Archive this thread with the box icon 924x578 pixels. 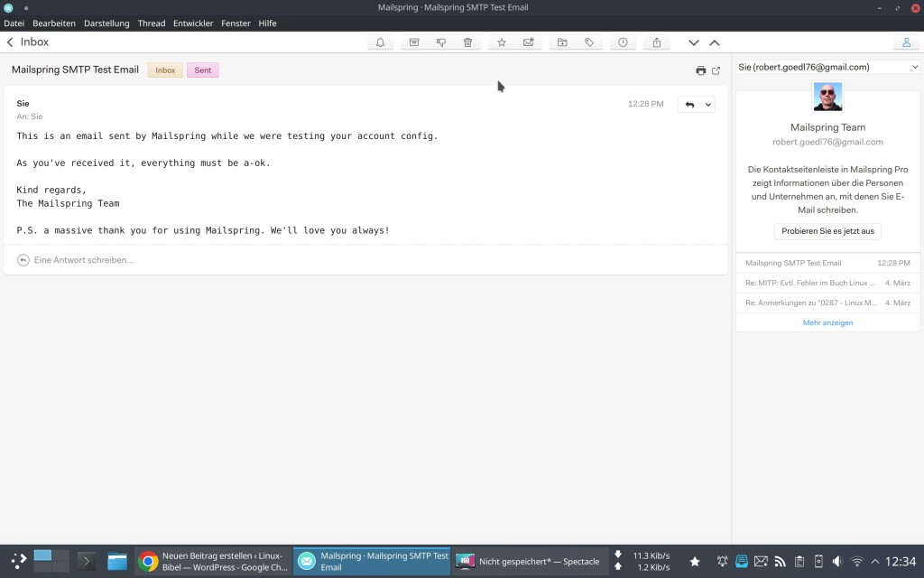pyautogui.click(x=414, y=42)
